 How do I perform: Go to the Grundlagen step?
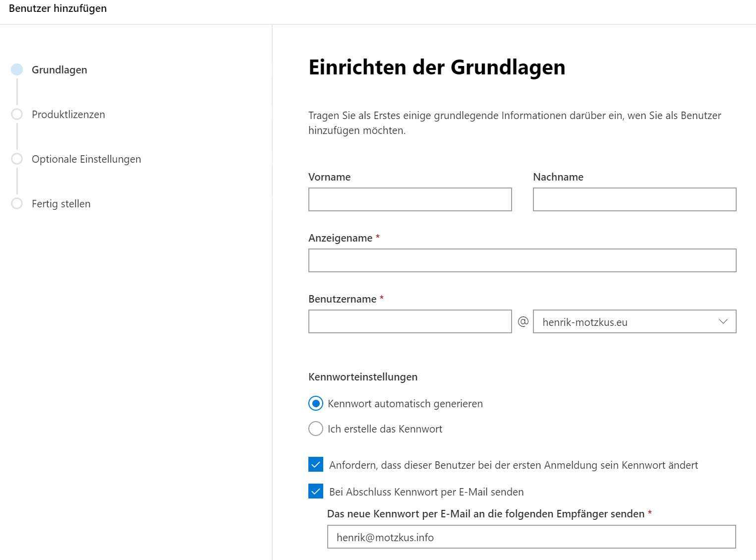click(x=59, y=70)
